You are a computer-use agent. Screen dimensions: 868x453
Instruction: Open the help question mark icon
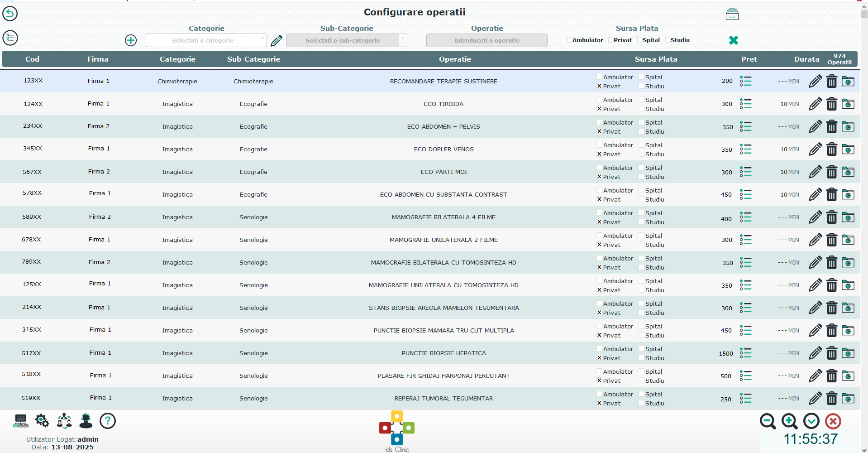click(x=108, y=421)
